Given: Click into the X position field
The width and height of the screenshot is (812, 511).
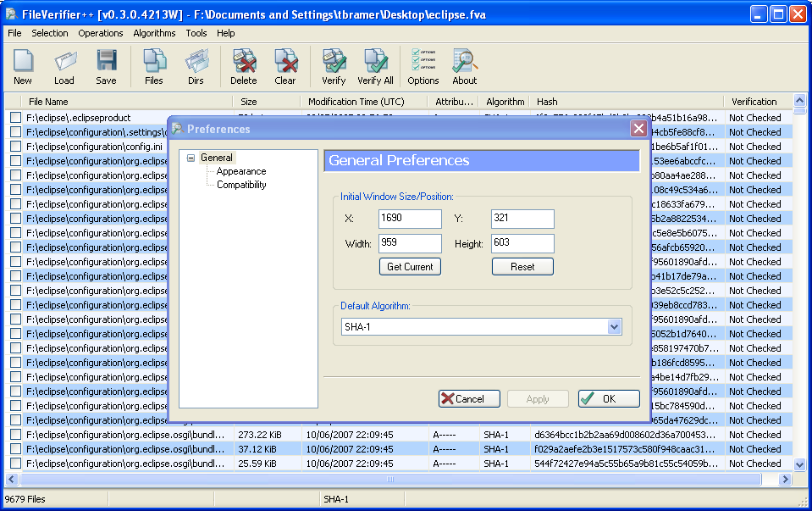Looking at the screenshot, I should [x=410, y=219].
